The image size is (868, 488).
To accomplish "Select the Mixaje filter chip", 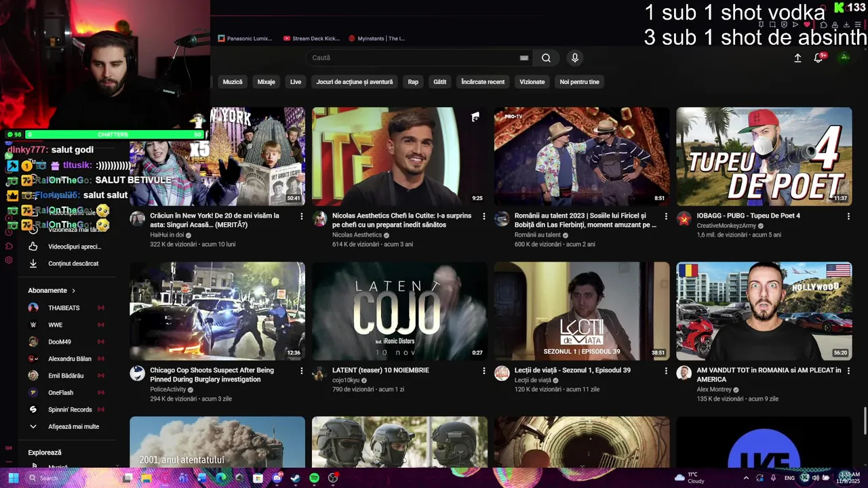I will 267,82.
